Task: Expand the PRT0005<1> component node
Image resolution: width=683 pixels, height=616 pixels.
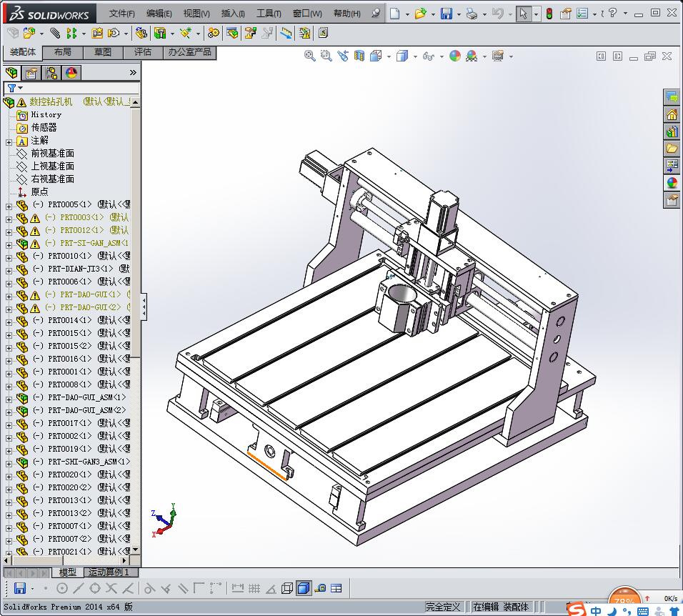Action: 9,205
